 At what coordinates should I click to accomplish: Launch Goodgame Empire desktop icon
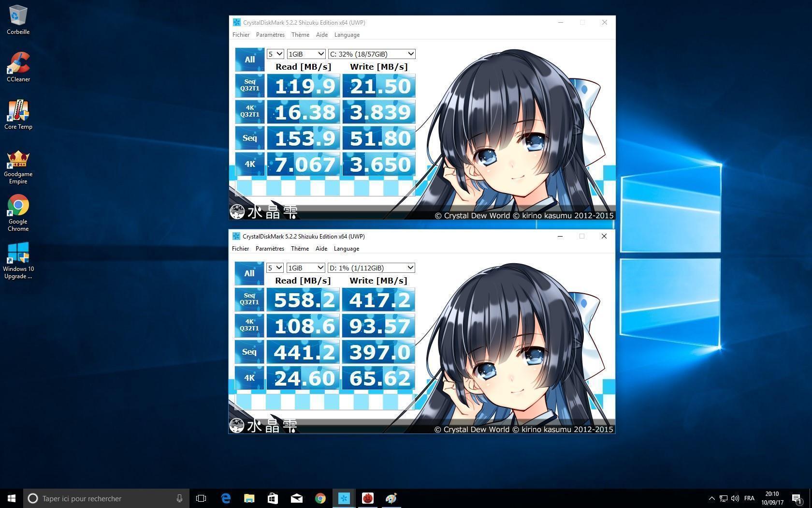pyautogui.click(x=18, y=163)
